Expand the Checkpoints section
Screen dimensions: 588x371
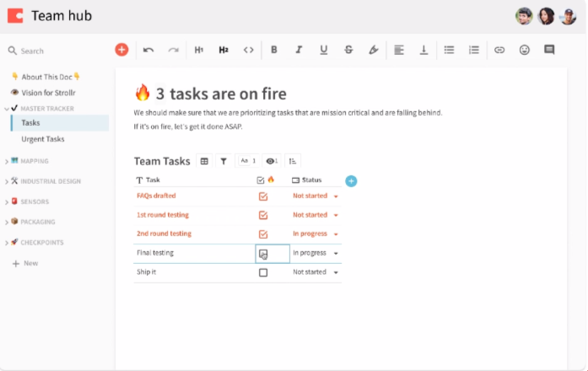click(7, 243)
